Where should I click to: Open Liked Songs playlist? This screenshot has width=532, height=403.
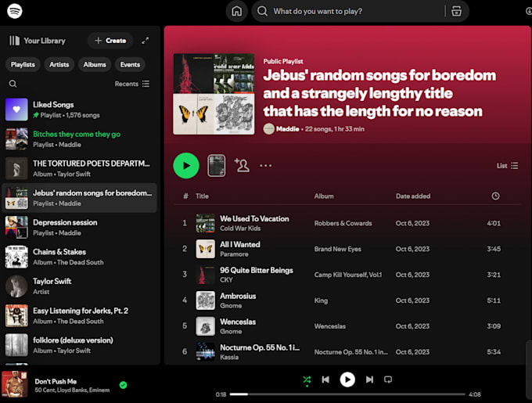click(80, 110)
